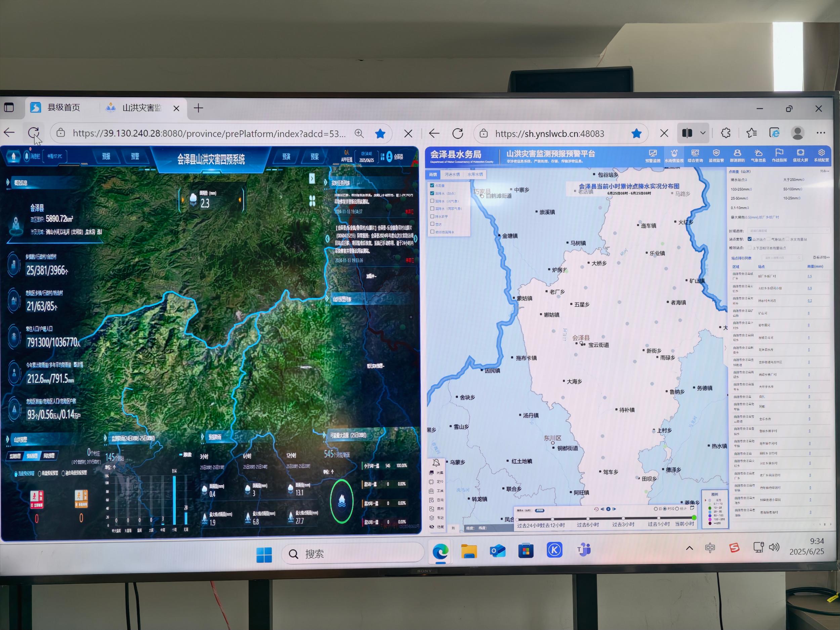Screen dimensions: 840x630
Task: Click 0.5 rainfall value for 纸厂乡纸厂村
Action: coord(810,276)
